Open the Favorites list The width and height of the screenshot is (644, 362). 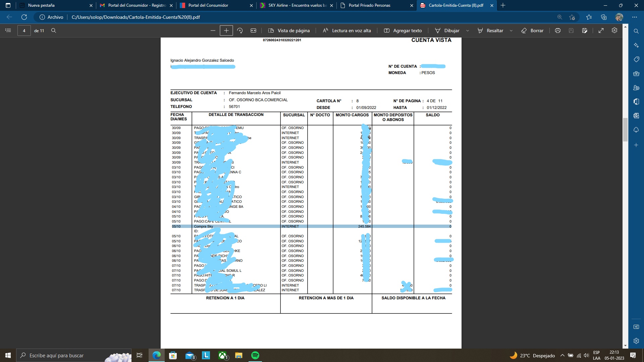click(x=589, y=17)
